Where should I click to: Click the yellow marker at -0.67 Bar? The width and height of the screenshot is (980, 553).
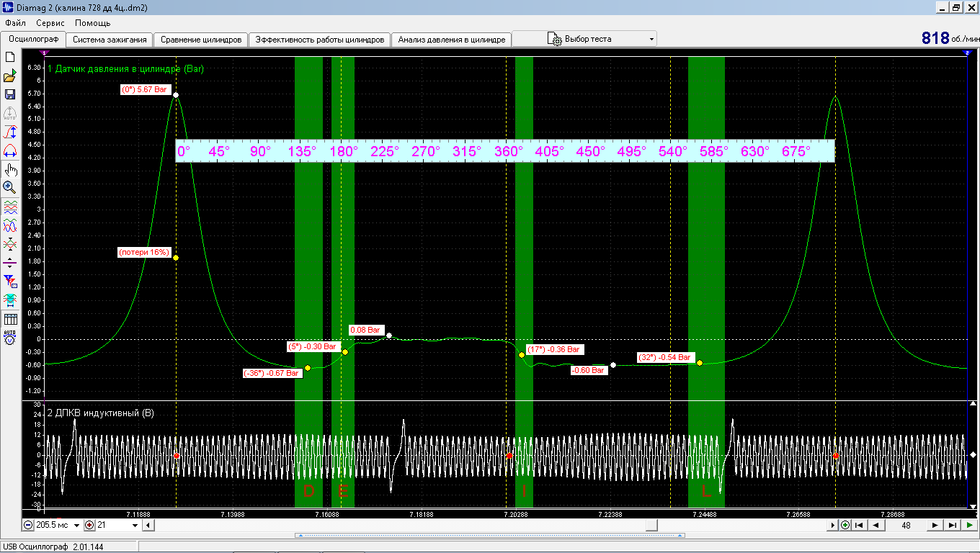tap(308, 368)
